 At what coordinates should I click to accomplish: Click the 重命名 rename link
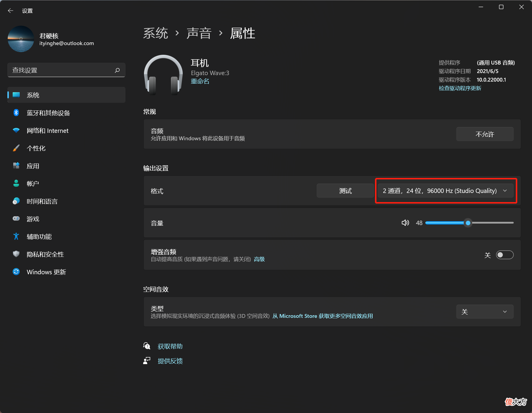pos(200,81)
